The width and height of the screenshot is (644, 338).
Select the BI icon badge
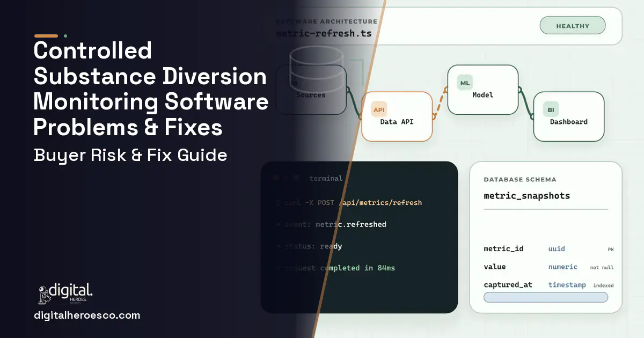tap(551, 109)
